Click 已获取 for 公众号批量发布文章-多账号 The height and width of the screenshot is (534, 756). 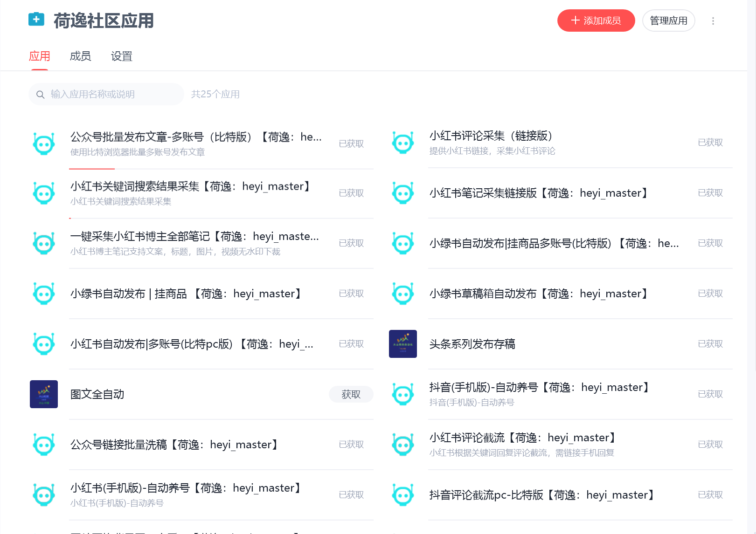pos(351,144)
